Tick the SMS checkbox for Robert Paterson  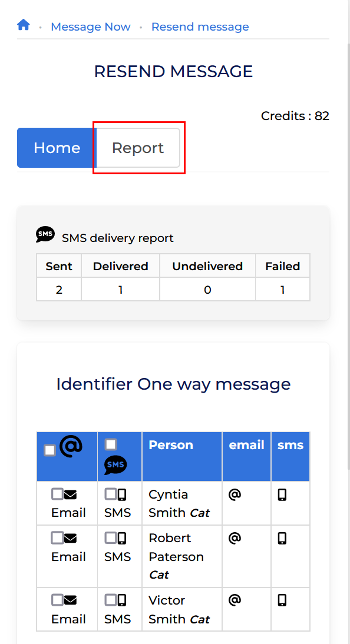(x=111, y=538)
